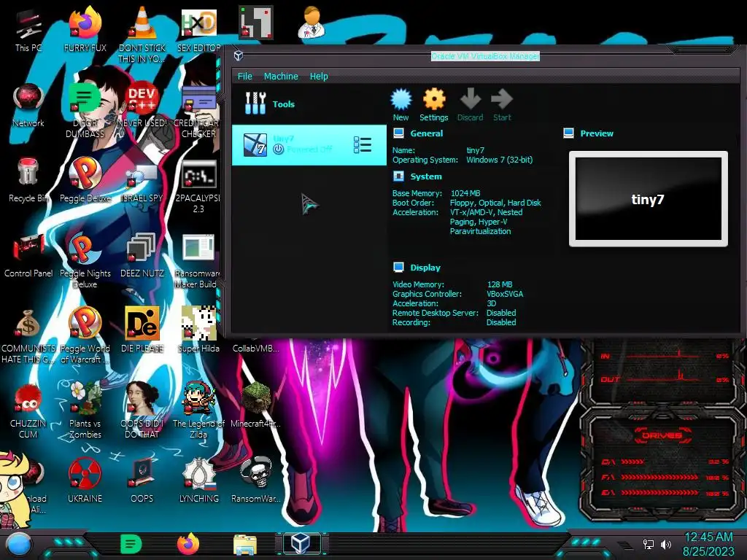Open the Machine menu
Screen dimensions: 747x560
pos(281,76)
